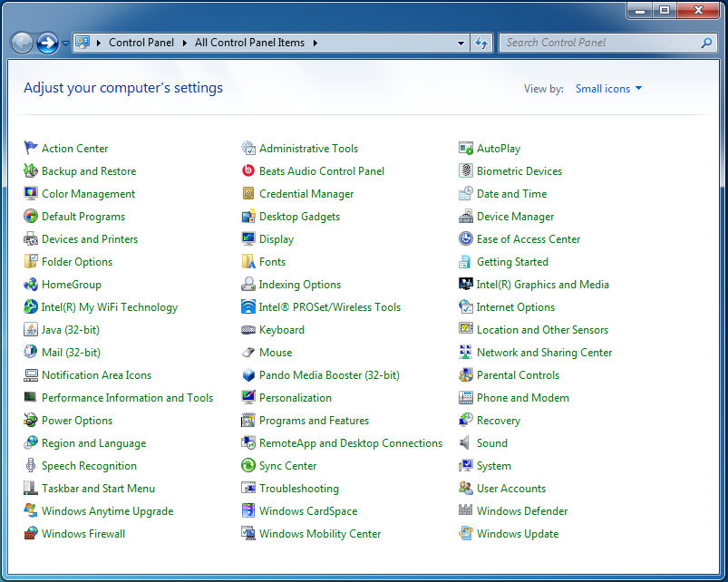Open the Troubleshooting link
The image size is (728, 582).
(299, 489)
